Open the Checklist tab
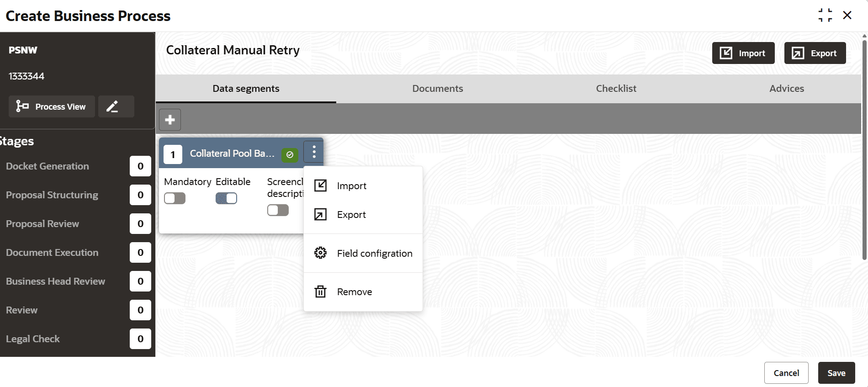The image size is (868, 387). point(616,89)
